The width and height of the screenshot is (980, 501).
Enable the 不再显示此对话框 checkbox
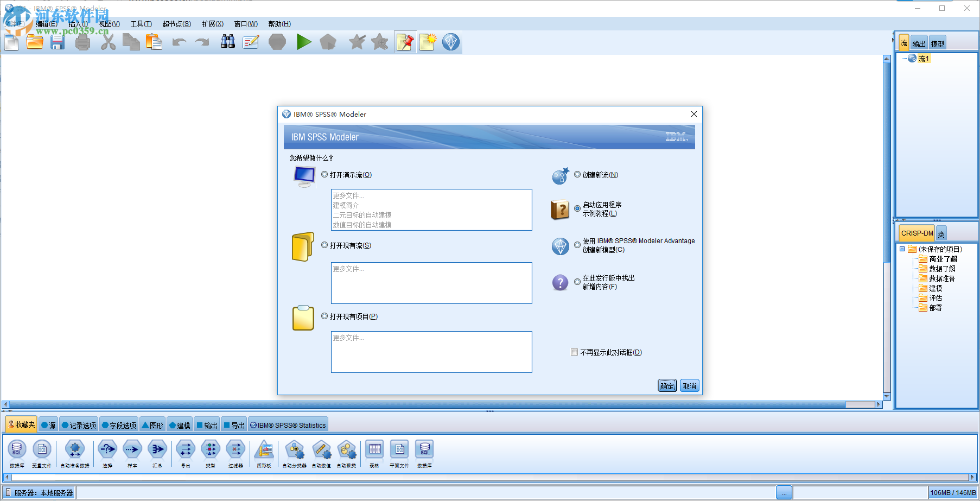(x=574, y=352)
